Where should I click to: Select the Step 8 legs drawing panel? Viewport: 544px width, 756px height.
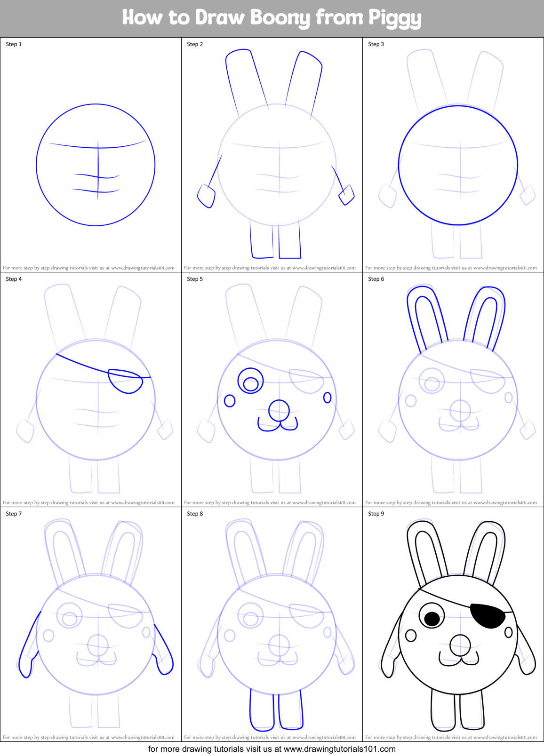tap(272, 624)
